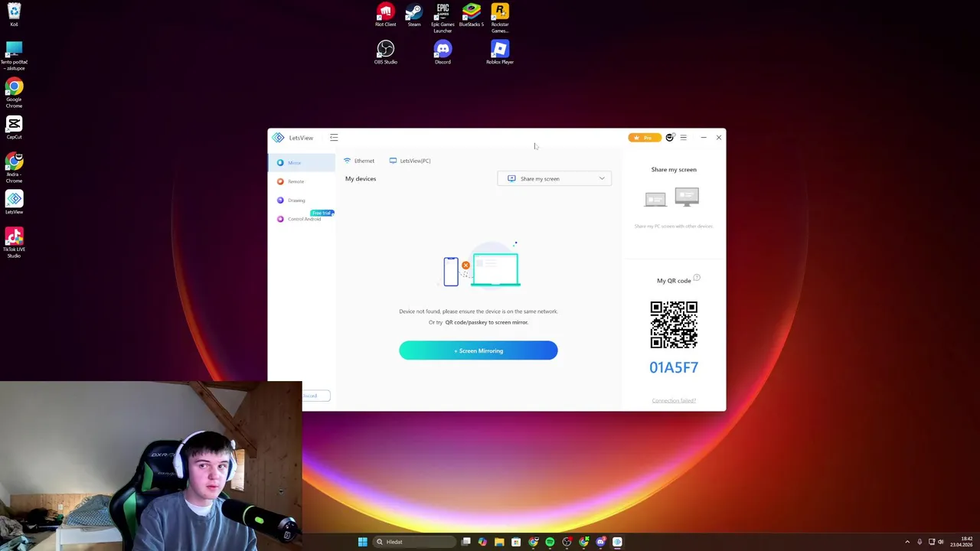
Task: Click the LetsView icon in the taskbar
Action: pyautogui.click(x=617, y=542)
